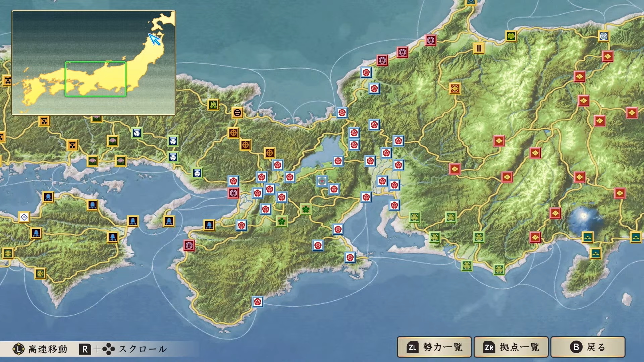Viewport: 644px width, 362px height.
Task: Click the 高速移動 fast-move L stick hint
Action: (x=40, y=349)
